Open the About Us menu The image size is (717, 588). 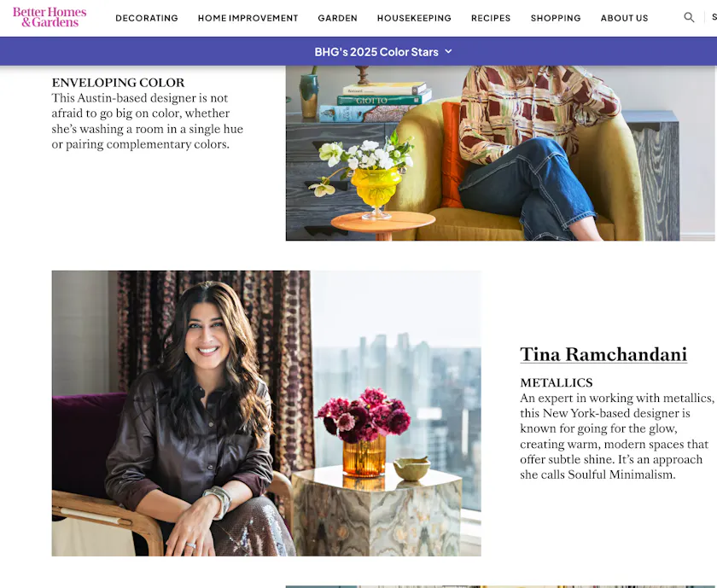click(x=624, y=18)
